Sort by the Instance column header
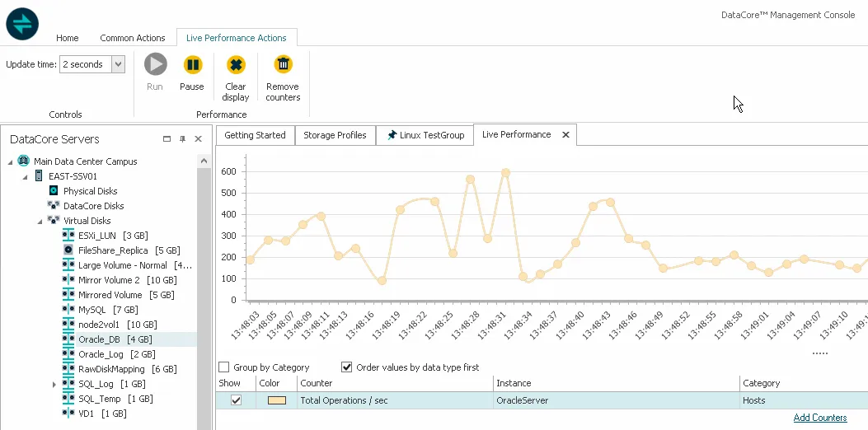The width and height of the screenshot is (868, 430). pos(616,383)
